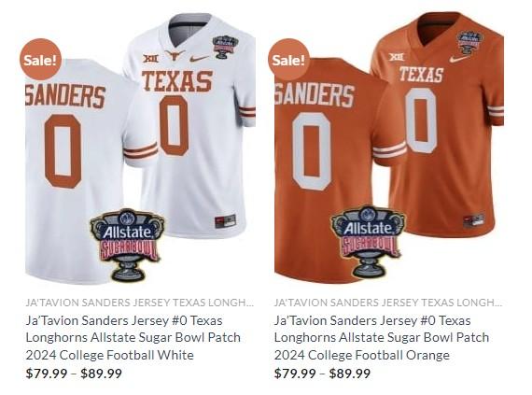Click the Sale! badge on orange jersey
This screenshot has height=395, width=532.
pos(288,60)
